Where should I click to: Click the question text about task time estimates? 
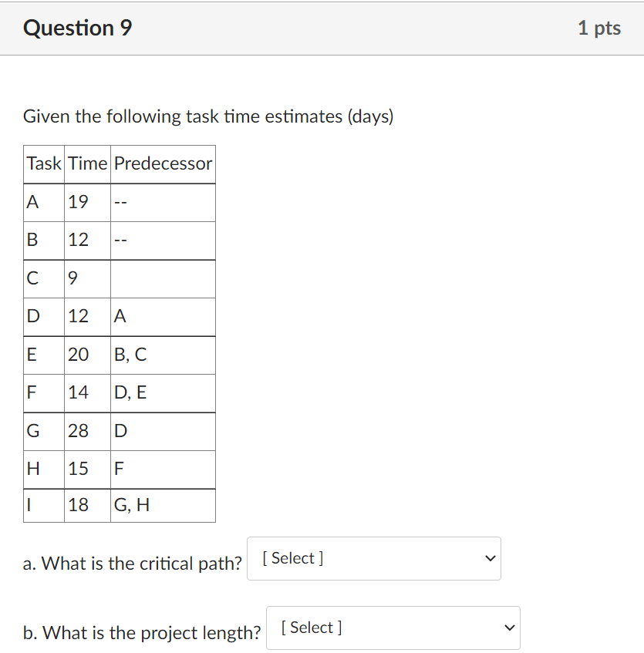(x=208, y=116)
